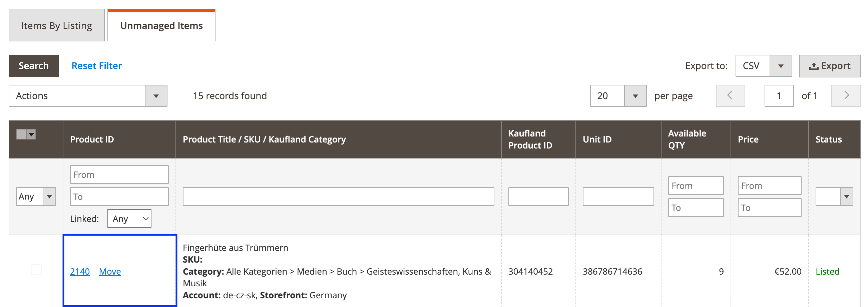Click the Move link for product 2140
The image size is (868, 307).
[110, 272]
